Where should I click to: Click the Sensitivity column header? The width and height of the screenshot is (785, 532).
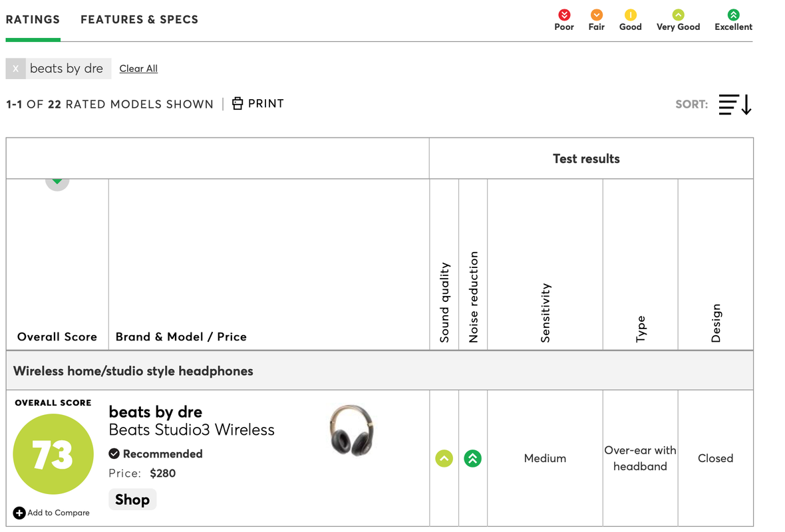tap(546, 313)
